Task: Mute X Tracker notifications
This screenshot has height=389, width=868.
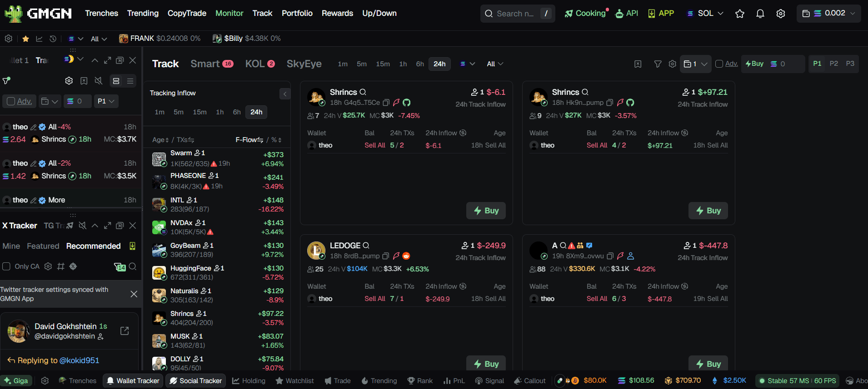Action: coord(82,226)
